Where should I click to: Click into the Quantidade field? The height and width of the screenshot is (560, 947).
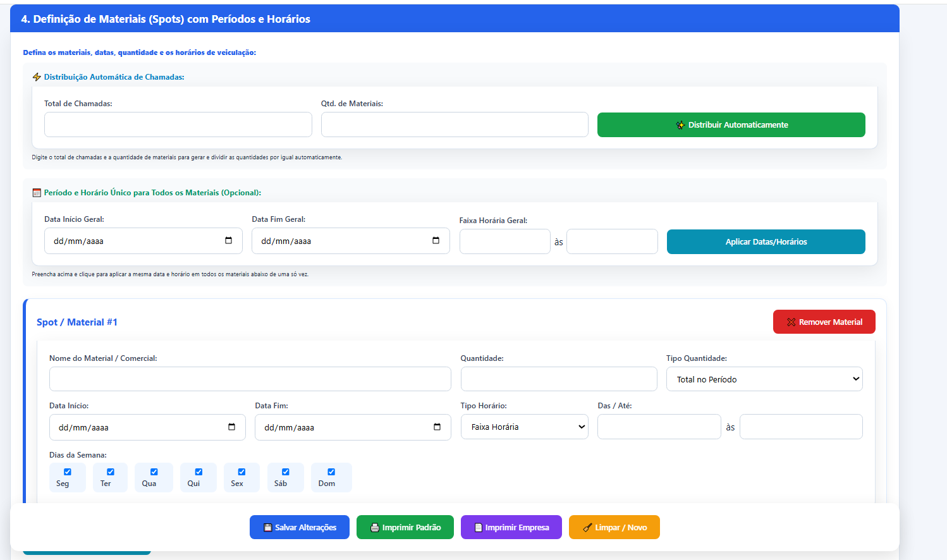pos(559,379)
